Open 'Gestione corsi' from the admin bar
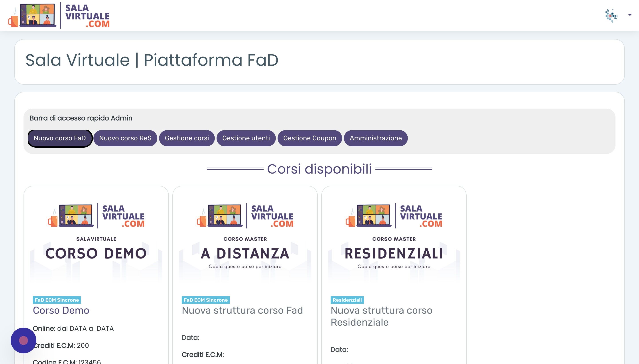 tap(187, 138)
